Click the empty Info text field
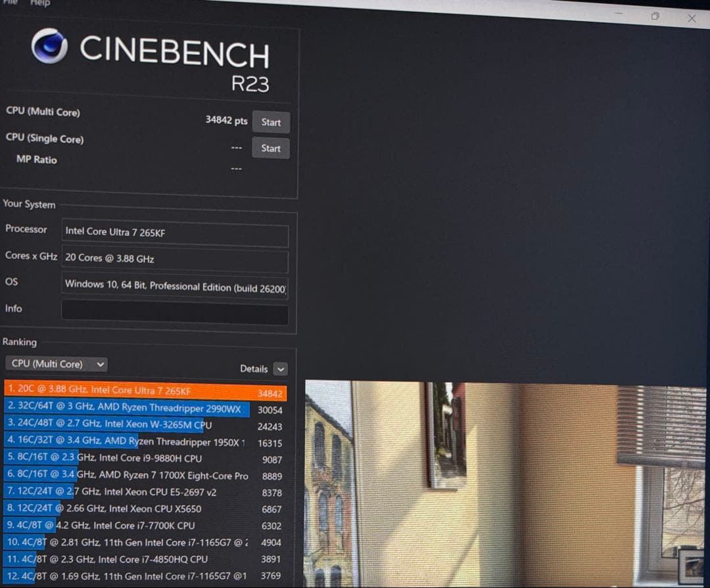 (x=175, y=311)
